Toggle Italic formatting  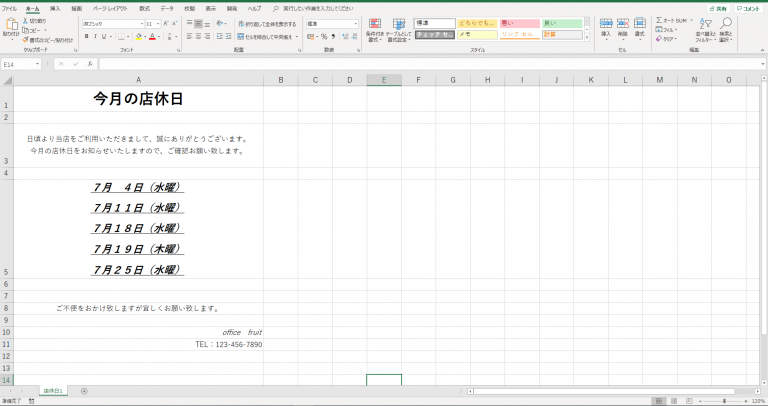tap(98, 37)
